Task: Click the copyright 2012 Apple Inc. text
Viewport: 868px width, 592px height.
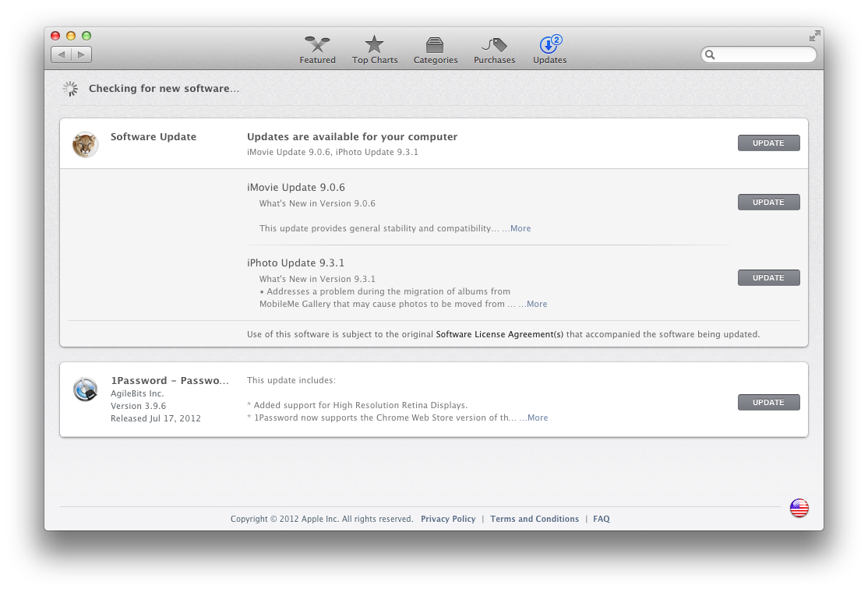Action: [322, 519]
